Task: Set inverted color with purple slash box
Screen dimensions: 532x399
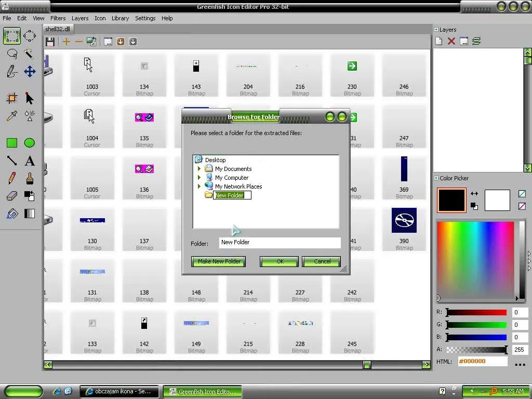Action: coord(522,206)
